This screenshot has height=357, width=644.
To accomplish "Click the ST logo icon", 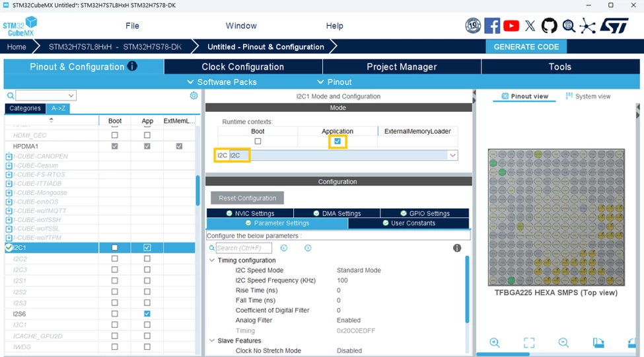I will (614, 26).
